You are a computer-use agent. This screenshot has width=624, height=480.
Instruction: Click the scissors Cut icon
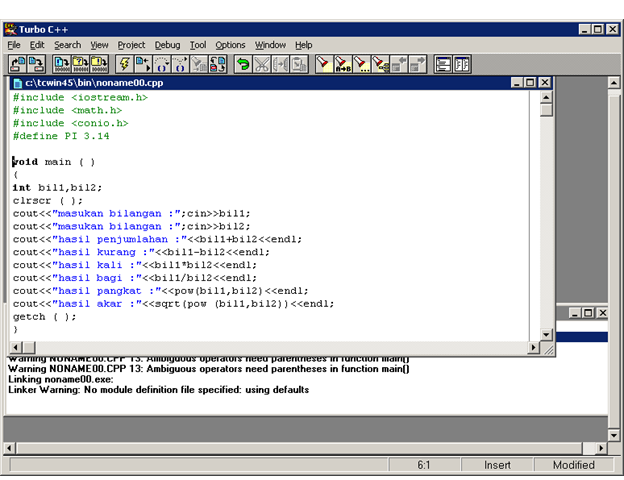click(x=261, y=64)
